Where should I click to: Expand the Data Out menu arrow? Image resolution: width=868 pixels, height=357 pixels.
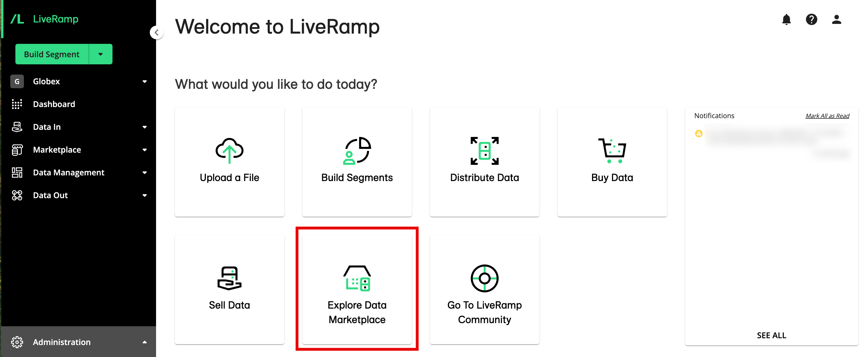[x=145, y=195]
